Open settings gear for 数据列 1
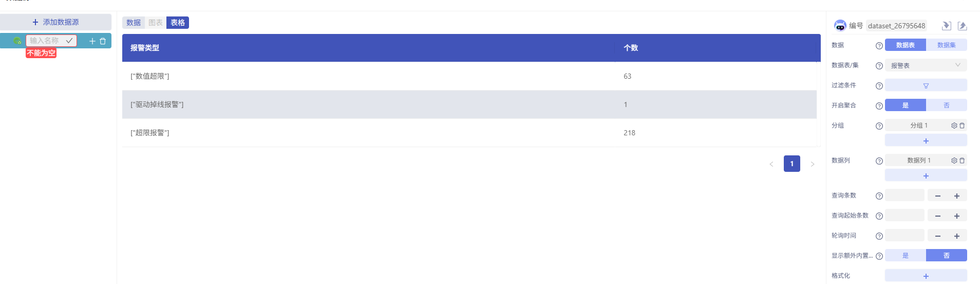 pyautogui.click(x=954, y=161)
